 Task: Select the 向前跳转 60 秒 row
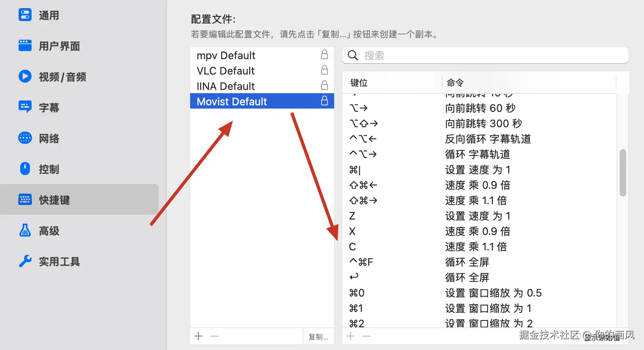479,108
